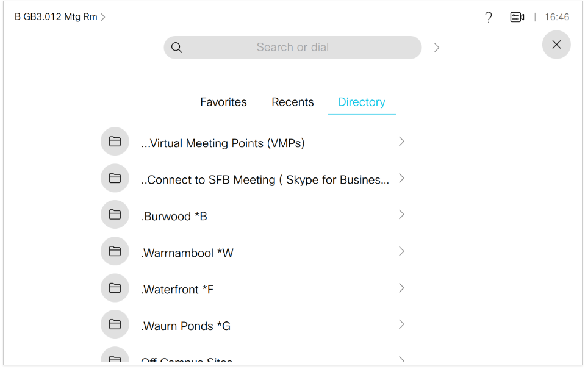Open the help question mark icon

pos(488,17)
